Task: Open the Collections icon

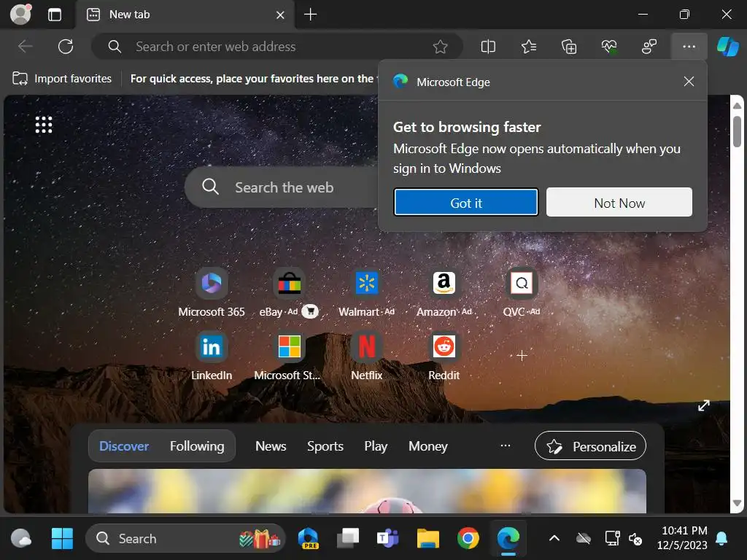Action: pos(569,47)
